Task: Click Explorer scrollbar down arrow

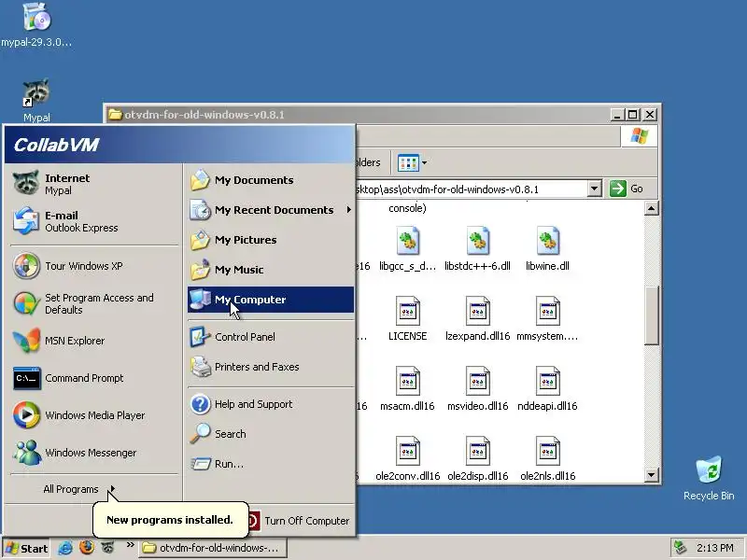Action: tap(651, 474)
